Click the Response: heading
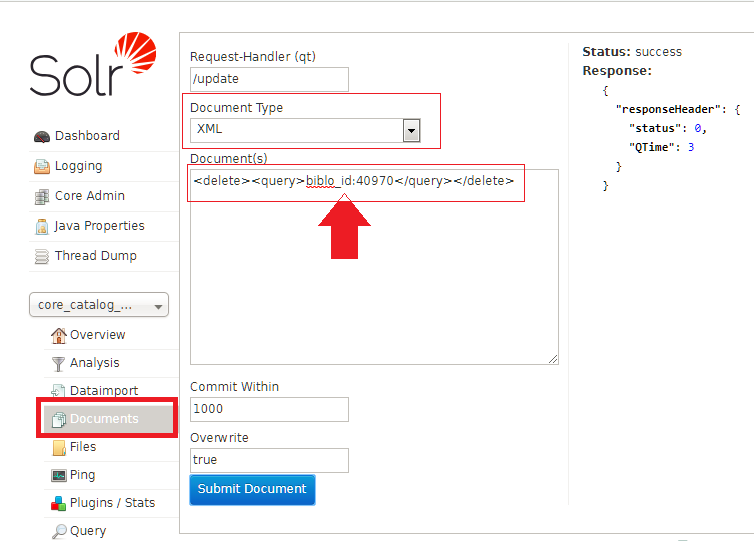754x541 pixels. point(617,71)
